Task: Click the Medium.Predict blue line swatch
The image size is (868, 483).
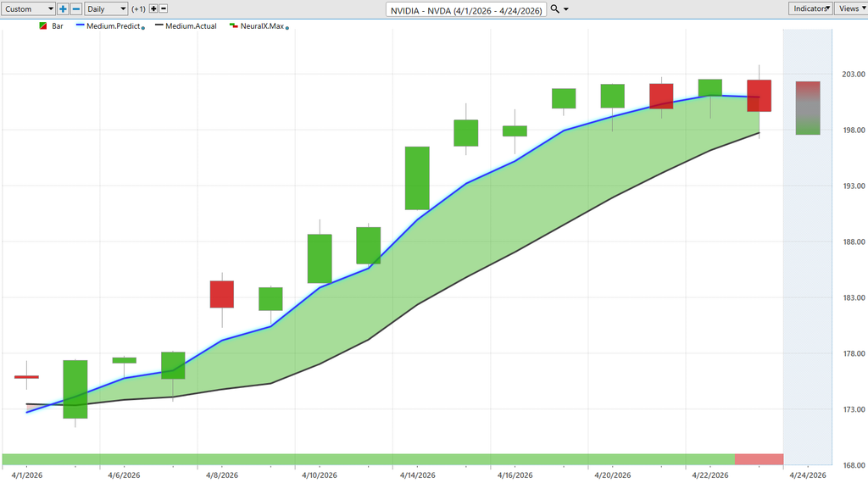Action: 81,25
